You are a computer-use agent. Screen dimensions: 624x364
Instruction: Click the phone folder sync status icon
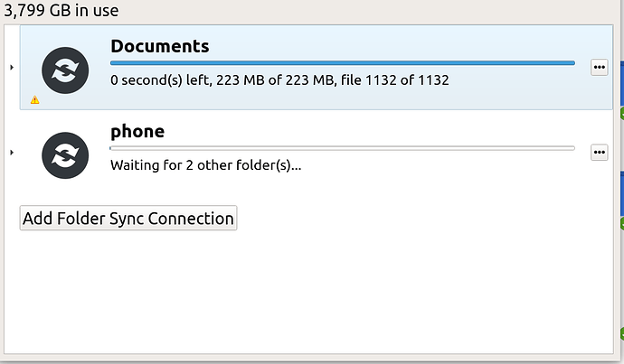click(65, 155)
